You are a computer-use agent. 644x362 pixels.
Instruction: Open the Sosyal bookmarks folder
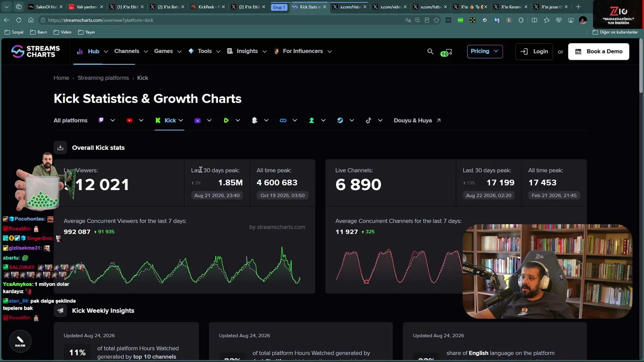(x=14, y=32)
